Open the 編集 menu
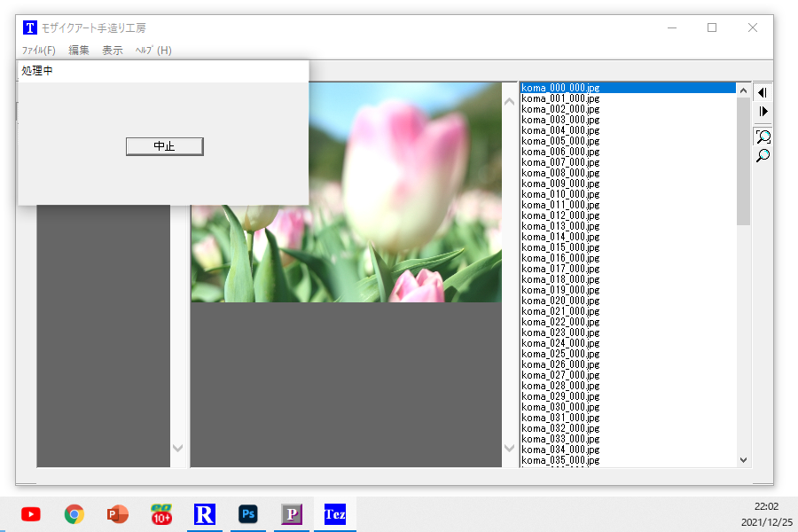 [79, 51]
